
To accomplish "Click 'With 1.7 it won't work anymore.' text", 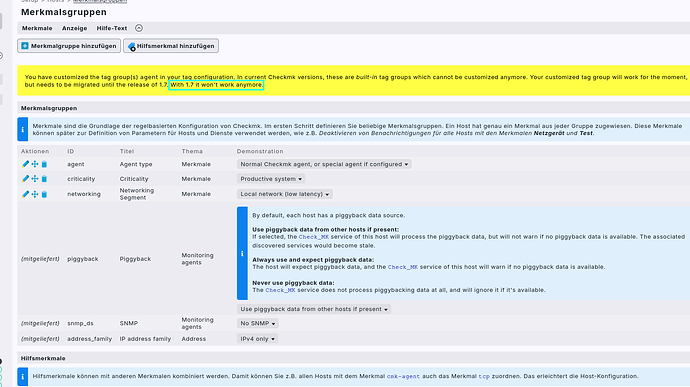I will coord(217,85).
